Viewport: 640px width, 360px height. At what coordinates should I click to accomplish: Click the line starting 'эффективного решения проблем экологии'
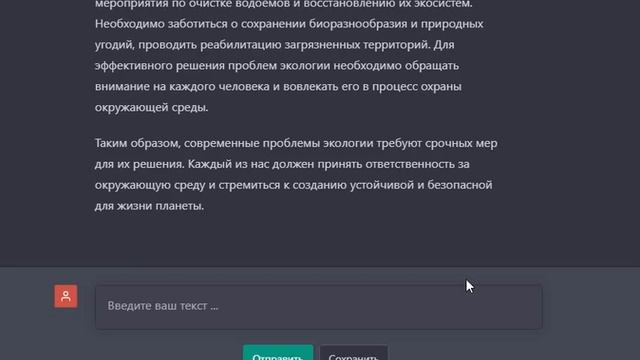click(x=277, y=65)
